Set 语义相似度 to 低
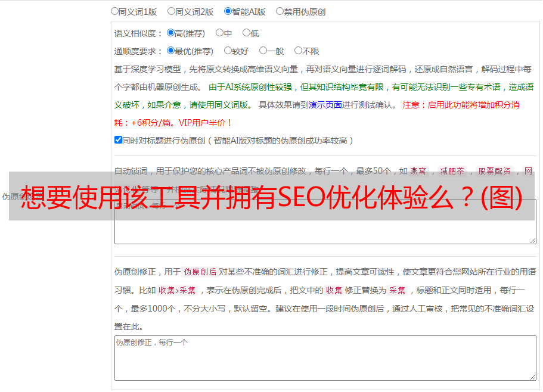Viewport: 543px width, 392px height. click(x=246, y=33)
